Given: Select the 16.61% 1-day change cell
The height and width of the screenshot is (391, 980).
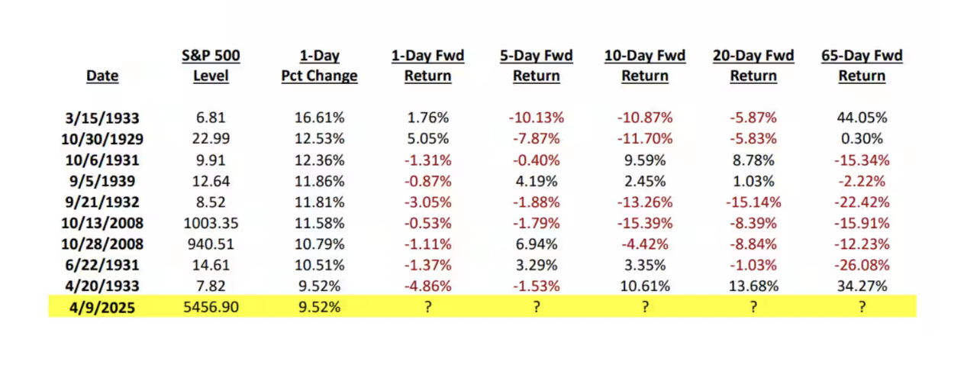Looking at the screenshot, I should coord(319,118).
